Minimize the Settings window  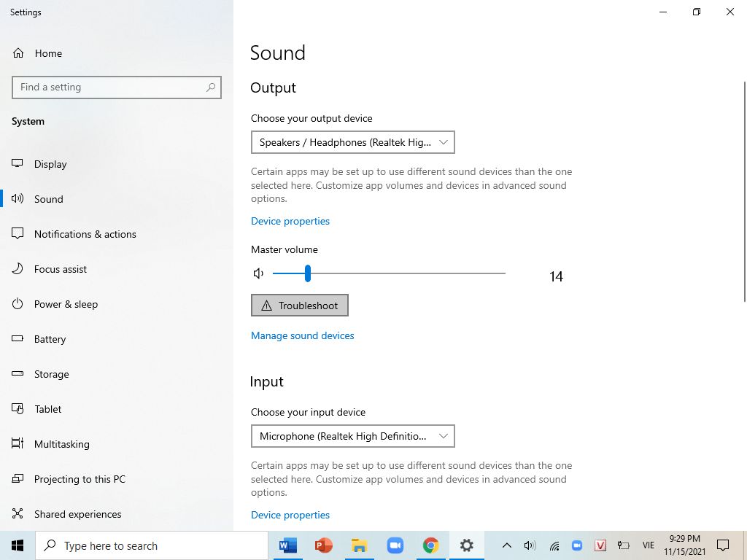pyautogui.click(x=662, y=12)
